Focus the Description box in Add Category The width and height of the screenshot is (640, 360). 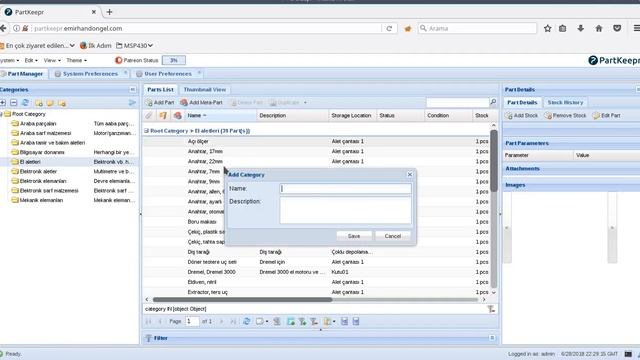tap(345, 210)
